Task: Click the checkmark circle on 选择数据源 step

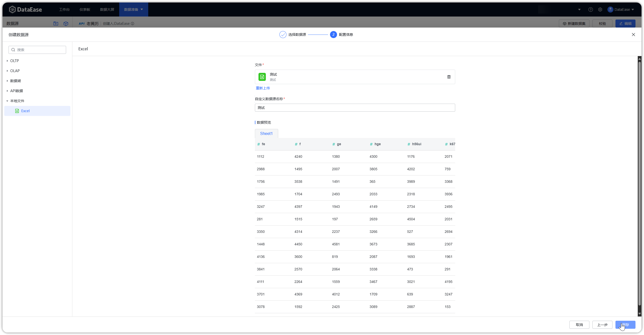Action: [x=283, y=34]
